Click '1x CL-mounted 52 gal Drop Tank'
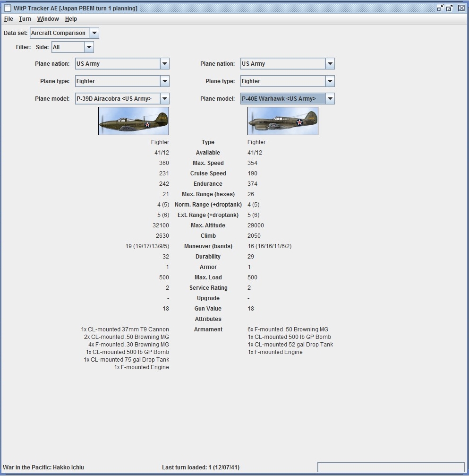 [290, 345]
